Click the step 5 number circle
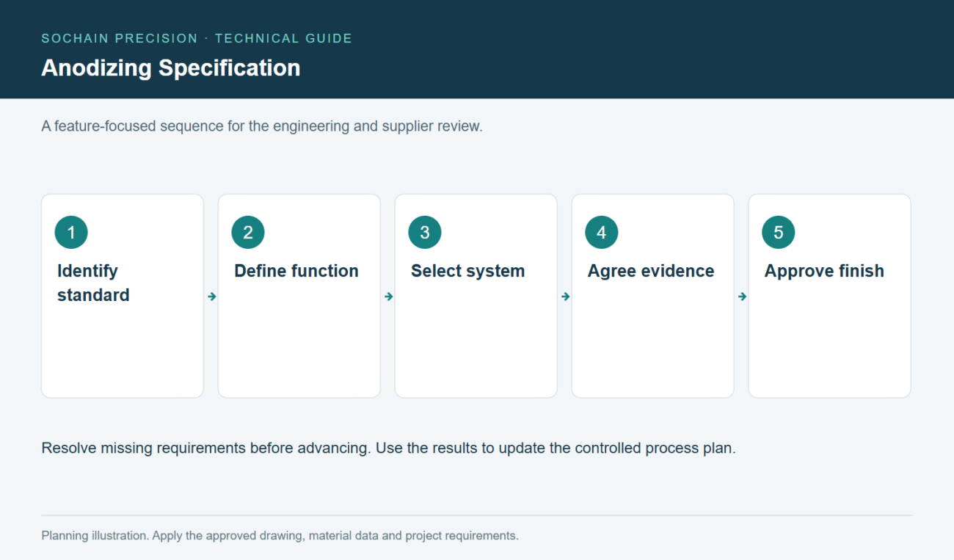The height and width of the screenshot is (560, 954). pyautogui.click(x=779, y=233)
